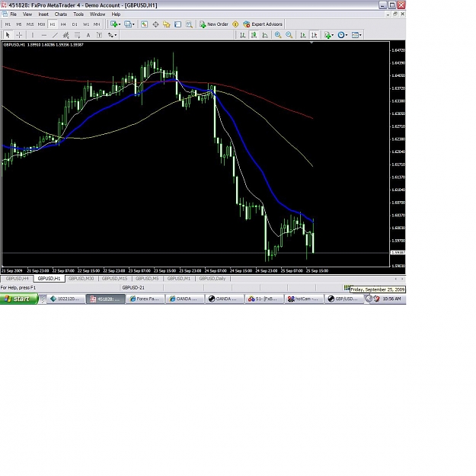Open GBP/USD taskbar window
Screen dimensions: 476x476
[343, 299]
